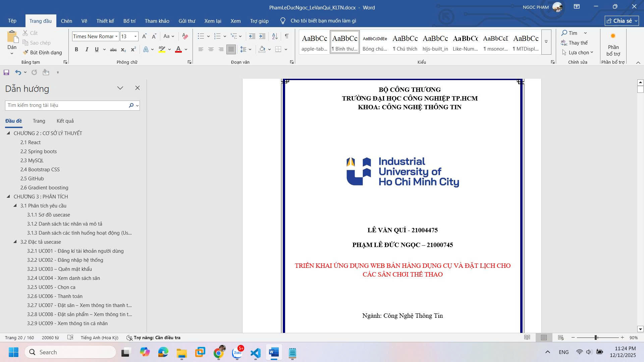Toggle Bold formatting

[76, 50]
